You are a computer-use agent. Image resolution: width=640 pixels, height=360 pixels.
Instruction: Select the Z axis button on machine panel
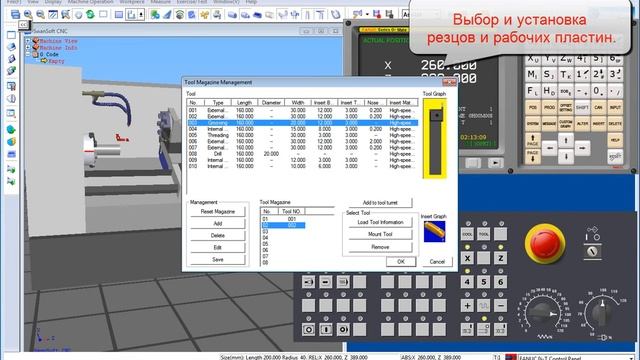[x=500, y=258]
